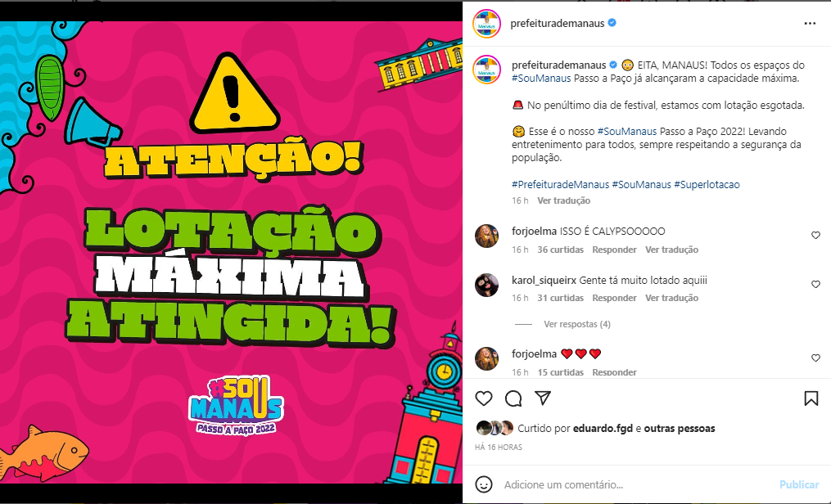Screen dimensions: 831x504
Task: Share post using paper plane icon
Action: pyautogui.click(x=543, y=398)
